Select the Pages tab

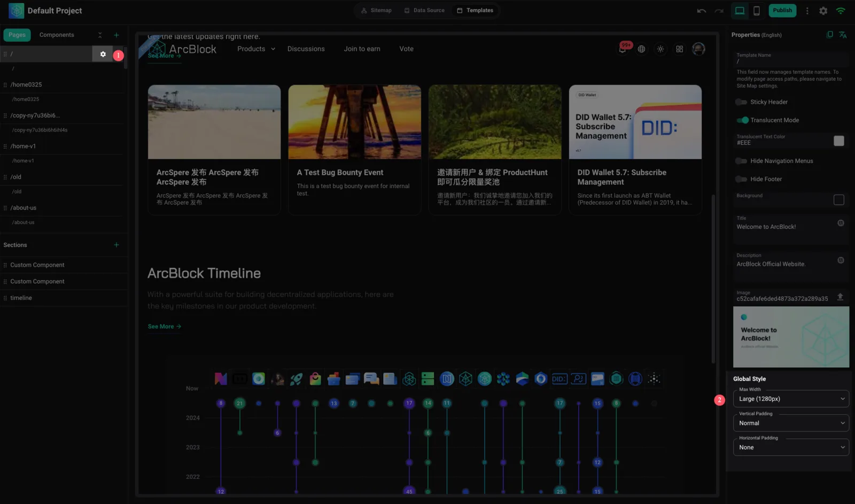(x=17, y=35)
